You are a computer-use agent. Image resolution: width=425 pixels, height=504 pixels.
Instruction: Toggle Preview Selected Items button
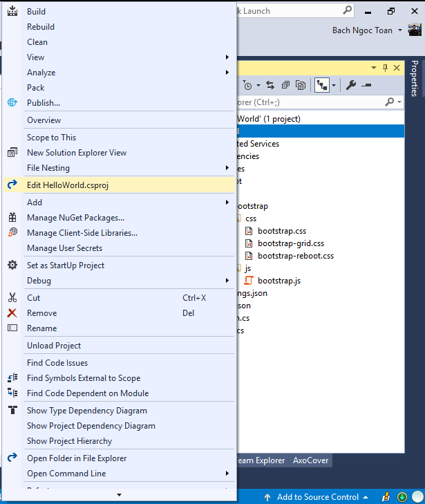[366, 85]
